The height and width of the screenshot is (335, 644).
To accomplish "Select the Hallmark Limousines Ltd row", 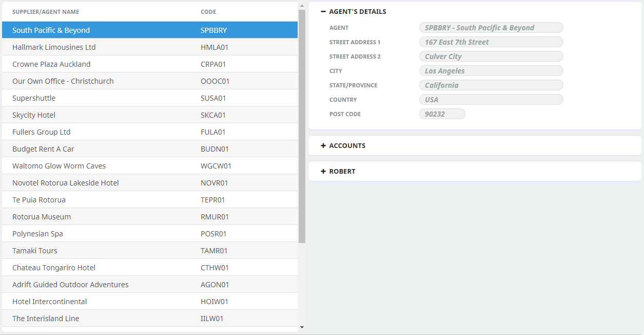I will pyautogui.click(x=54, y=47).
